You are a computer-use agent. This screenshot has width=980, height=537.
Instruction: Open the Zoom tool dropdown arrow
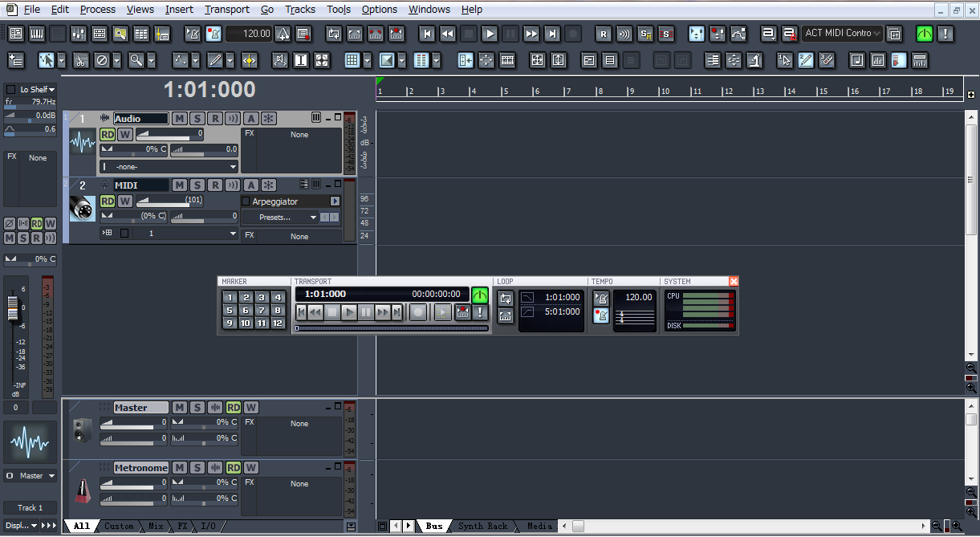point(151,60)
